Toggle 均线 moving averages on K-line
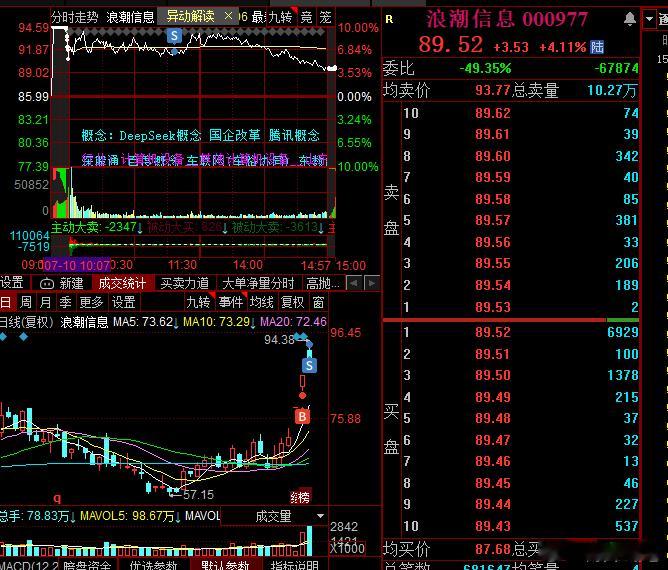This screenshot has height=570, width=668. [x=262, y=302]
